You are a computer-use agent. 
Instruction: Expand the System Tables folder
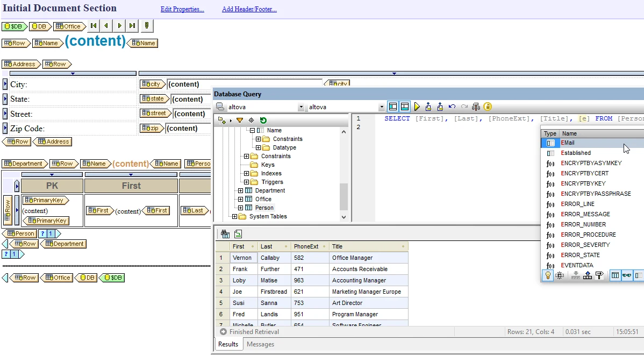click(x=234, y=217)
